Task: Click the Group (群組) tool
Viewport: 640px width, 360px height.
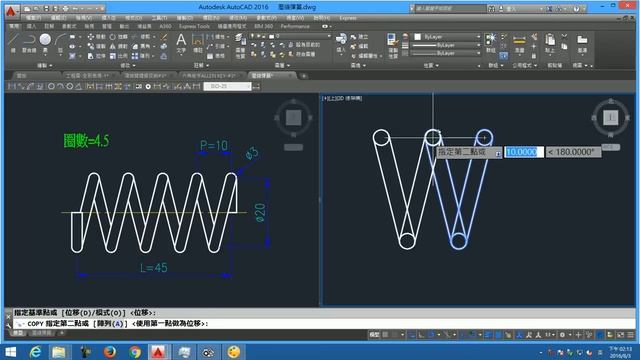Action: point(490,43)
